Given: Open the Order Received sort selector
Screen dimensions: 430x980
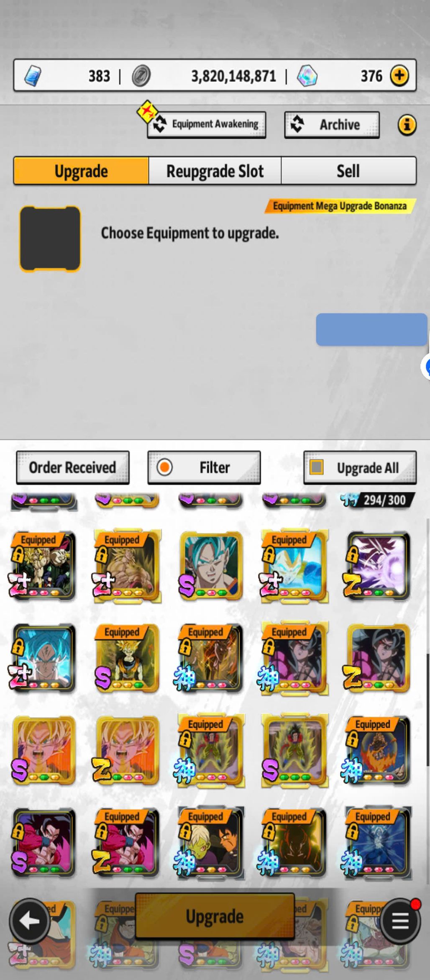Looking at the screenshot, I should click(x=72, y=467).
